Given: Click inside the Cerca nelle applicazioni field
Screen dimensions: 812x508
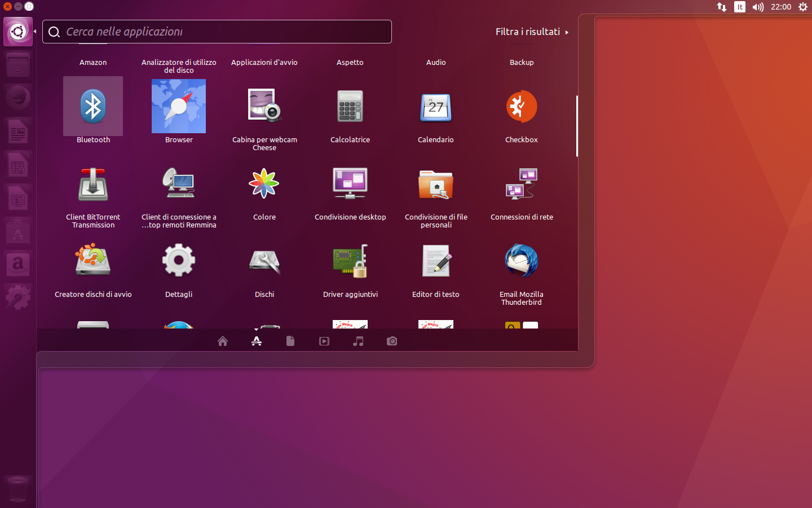Looking at the screenshot, I should click(217, 32).
